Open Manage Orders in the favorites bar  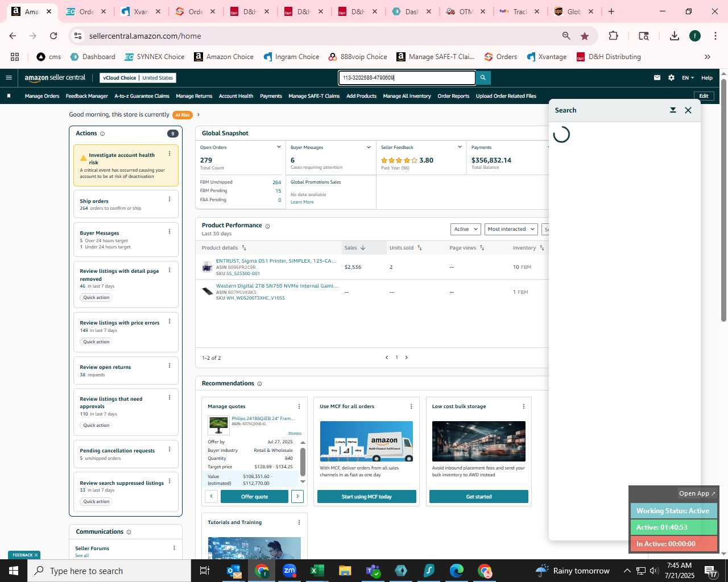[x=42, y=96]
